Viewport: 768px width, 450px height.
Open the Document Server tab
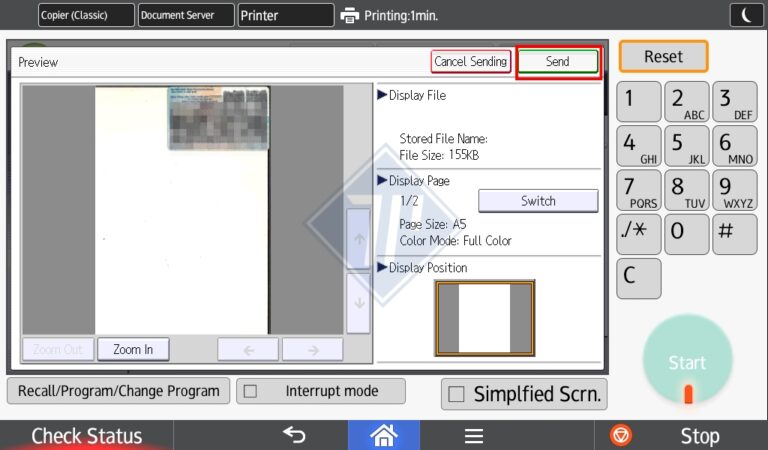click(185, 15)
